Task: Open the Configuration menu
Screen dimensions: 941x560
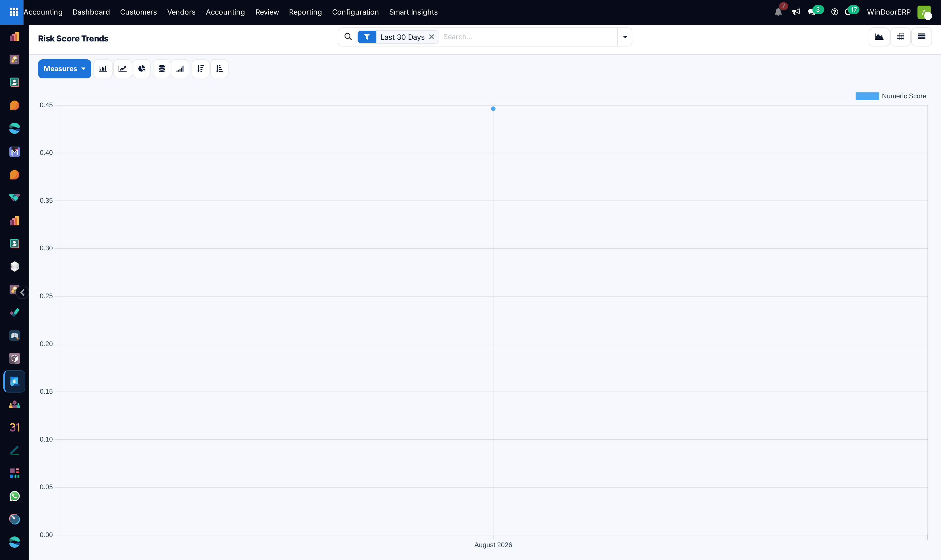Action: point(355,12)
